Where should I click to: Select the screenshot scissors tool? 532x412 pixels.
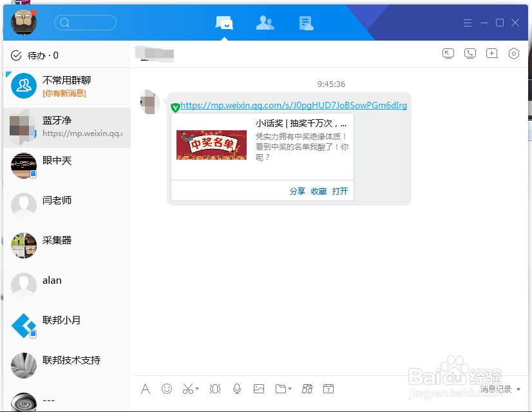click(187, 389)
